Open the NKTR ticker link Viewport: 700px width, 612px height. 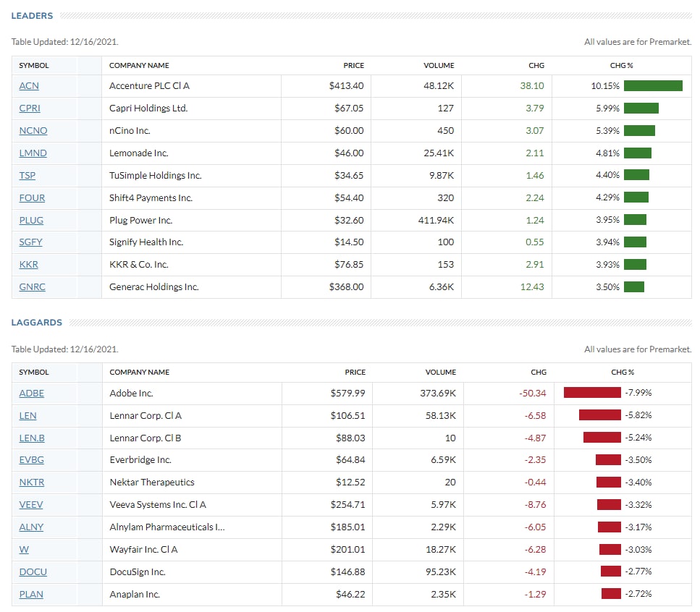click(x=32, y=483)
